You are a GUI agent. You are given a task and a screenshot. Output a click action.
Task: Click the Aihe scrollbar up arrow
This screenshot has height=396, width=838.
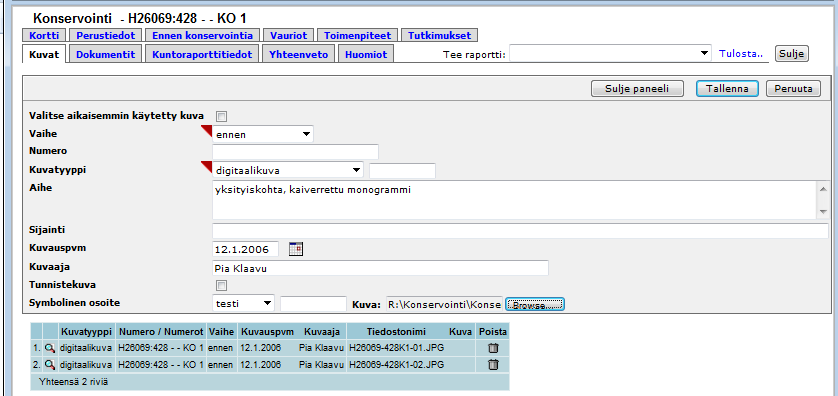point(823,188)
